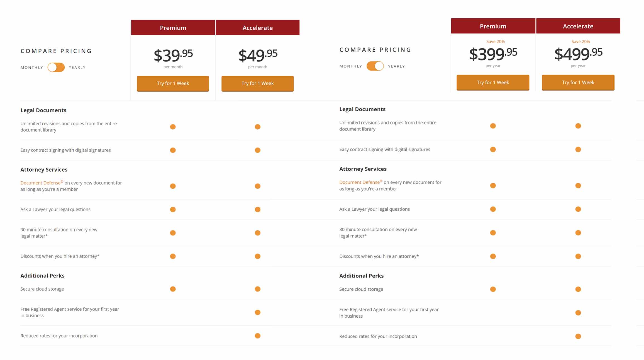The height and width of the screenshot is (360, 644).
Task: Click the $399.95 Premium dot for Ask a Lawyer
Action: click(493, 209)
